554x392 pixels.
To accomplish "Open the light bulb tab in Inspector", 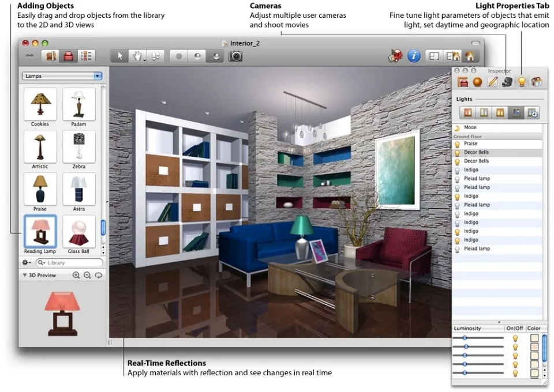I will click(x=522, y=82).
